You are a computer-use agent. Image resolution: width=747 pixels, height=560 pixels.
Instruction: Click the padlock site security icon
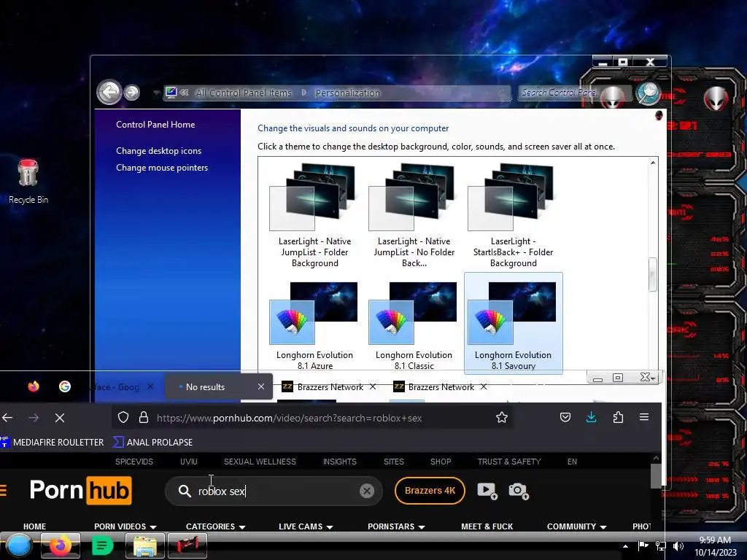pos(144,418)
